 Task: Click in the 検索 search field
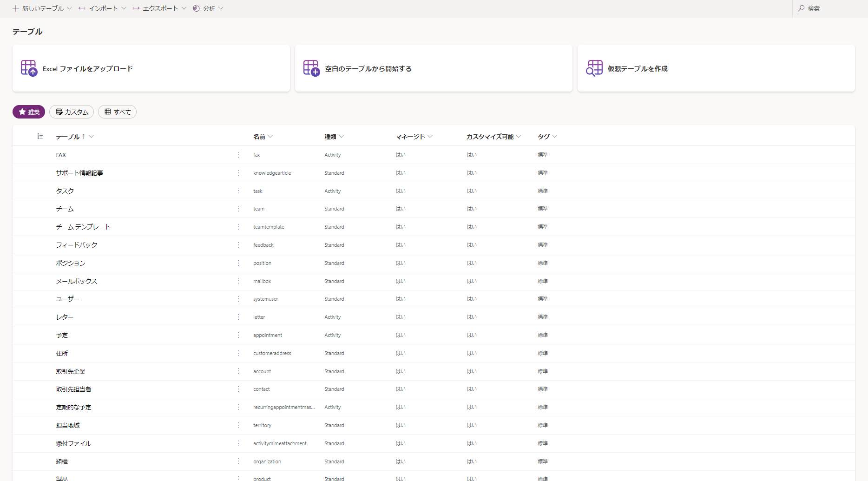pyautogui.click(x=830, y=8)
